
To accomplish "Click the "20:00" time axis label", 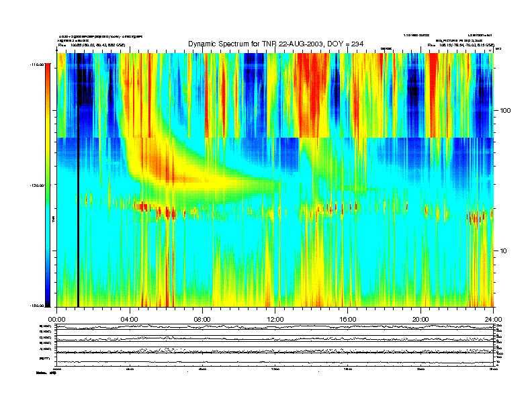I will tap(420, 320).
